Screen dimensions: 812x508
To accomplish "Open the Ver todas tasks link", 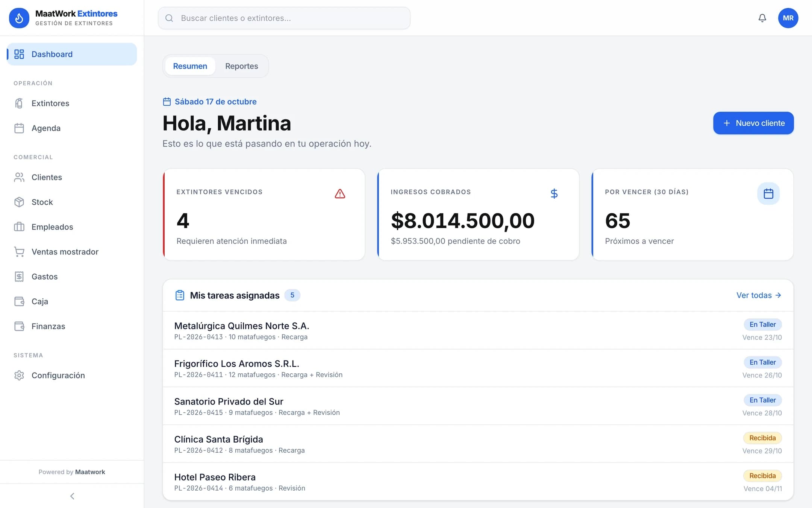I will pos(759,295).
